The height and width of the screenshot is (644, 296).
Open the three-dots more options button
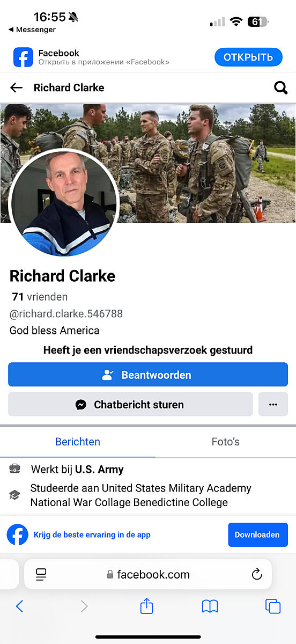[x=273, y=404]
